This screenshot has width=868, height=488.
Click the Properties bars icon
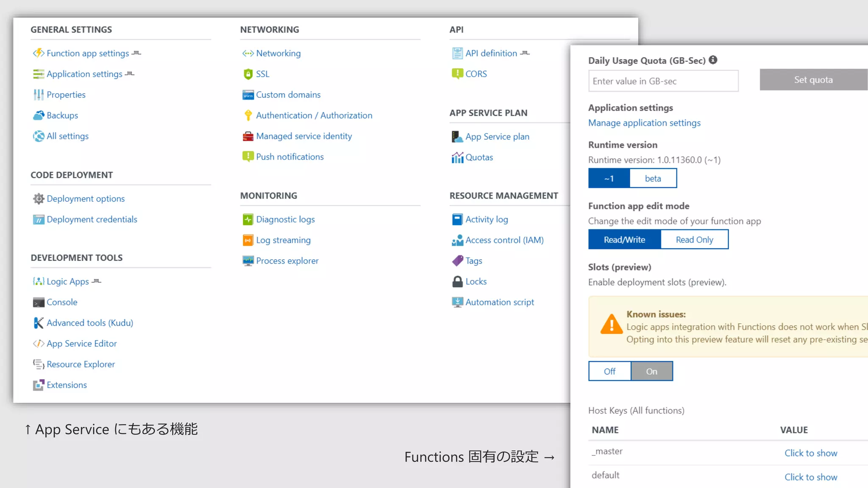39,94
